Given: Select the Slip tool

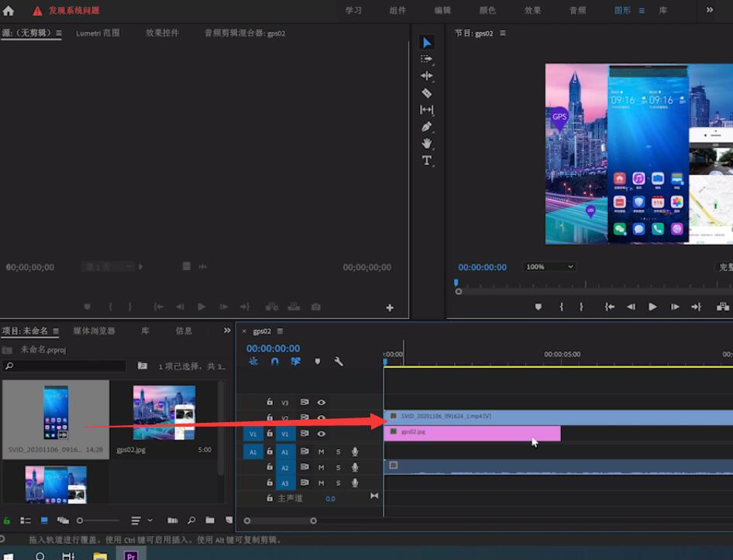Looking at the screenshot, I should [x=426, y=110].
